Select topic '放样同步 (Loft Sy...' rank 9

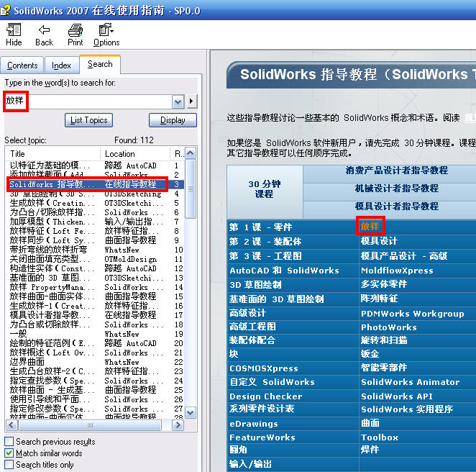tap(95, 240)
